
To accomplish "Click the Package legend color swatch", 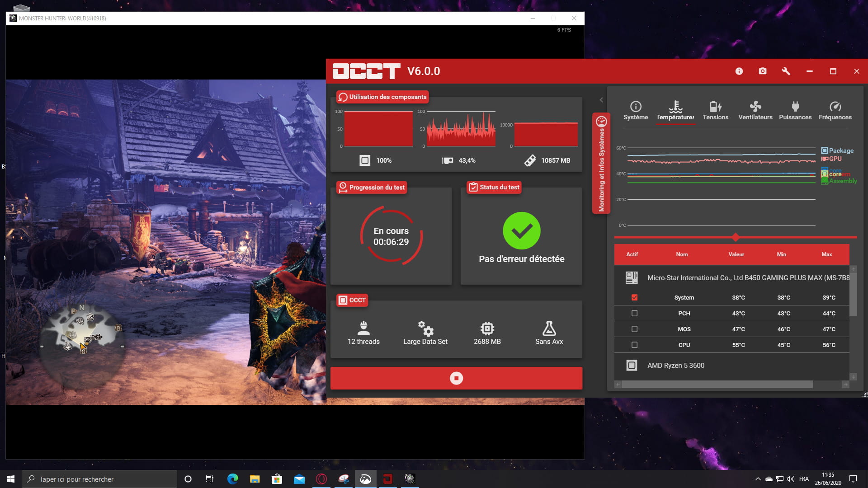I will point(825,150).
